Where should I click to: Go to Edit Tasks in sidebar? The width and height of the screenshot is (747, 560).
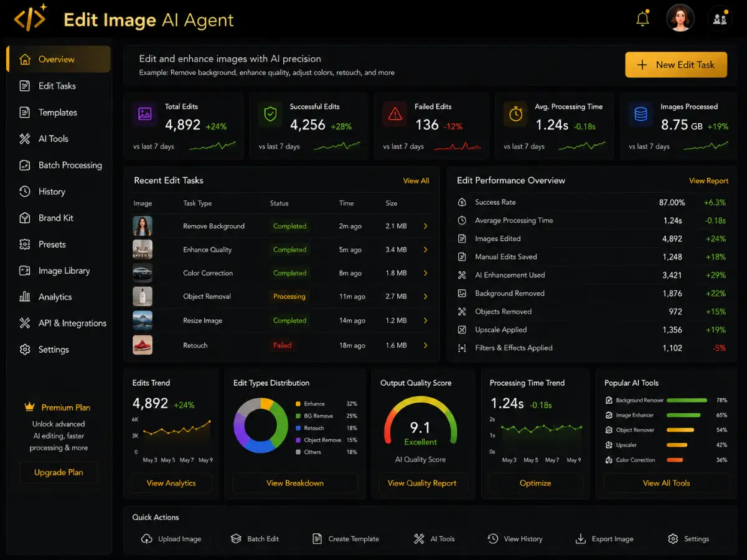59,86
